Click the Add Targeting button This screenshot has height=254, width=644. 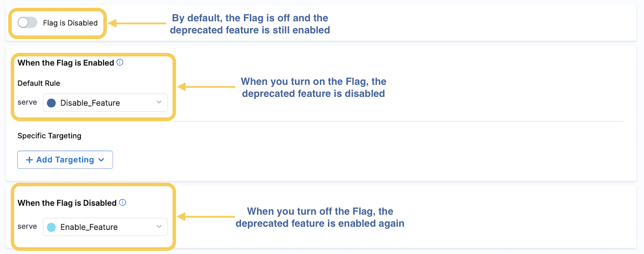pyautogui.click(x=65, y=160)
